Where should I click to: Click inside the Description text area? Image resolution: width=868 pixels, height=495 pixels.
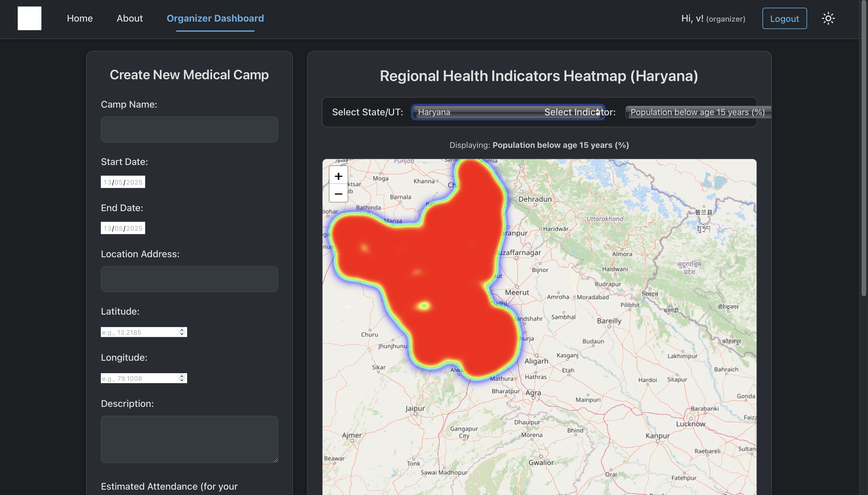[x=189, y=439]
